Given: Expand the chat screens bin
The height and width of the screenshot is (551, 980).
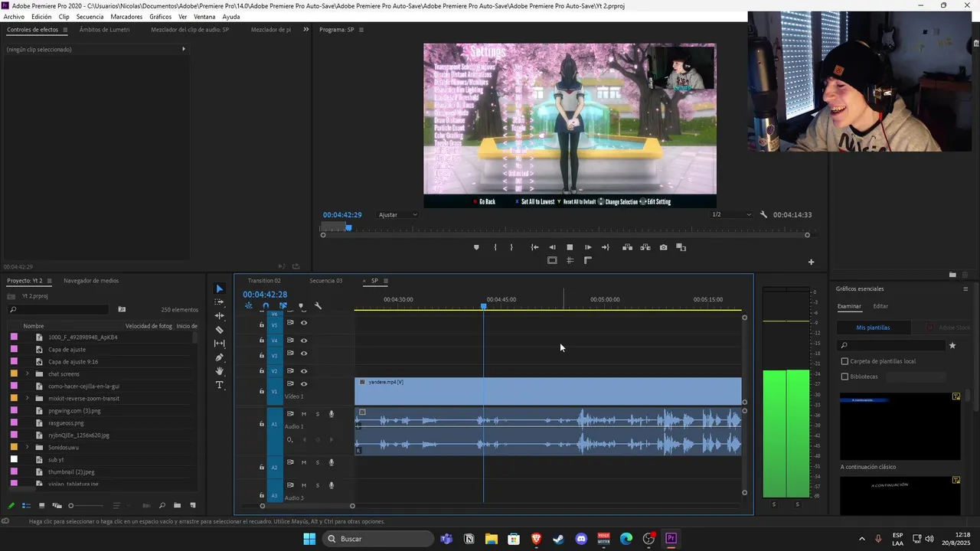Looking at the screenshot, I should [x=28, y=373].
